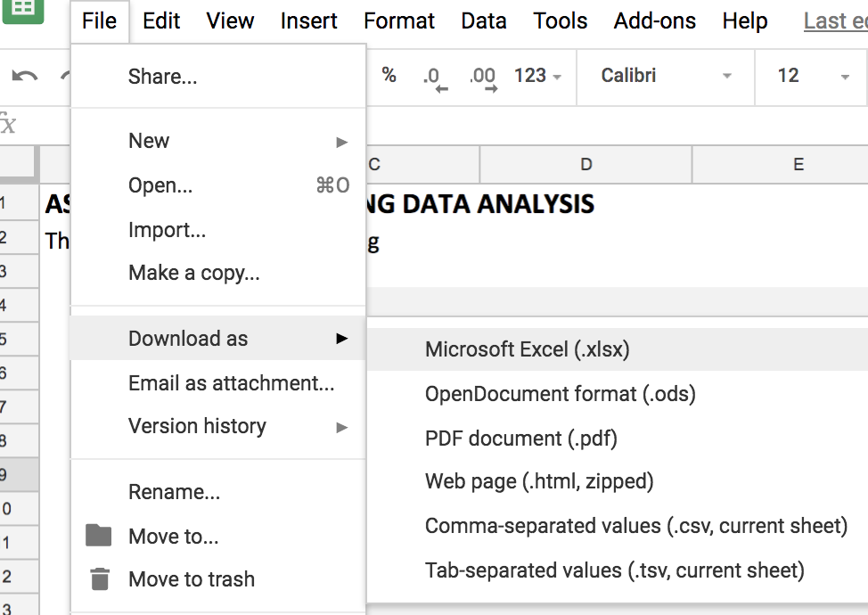This screenshot has width=868, height=615.
Task: Download as OpenDocument format (.ods)
Action: 618,394
